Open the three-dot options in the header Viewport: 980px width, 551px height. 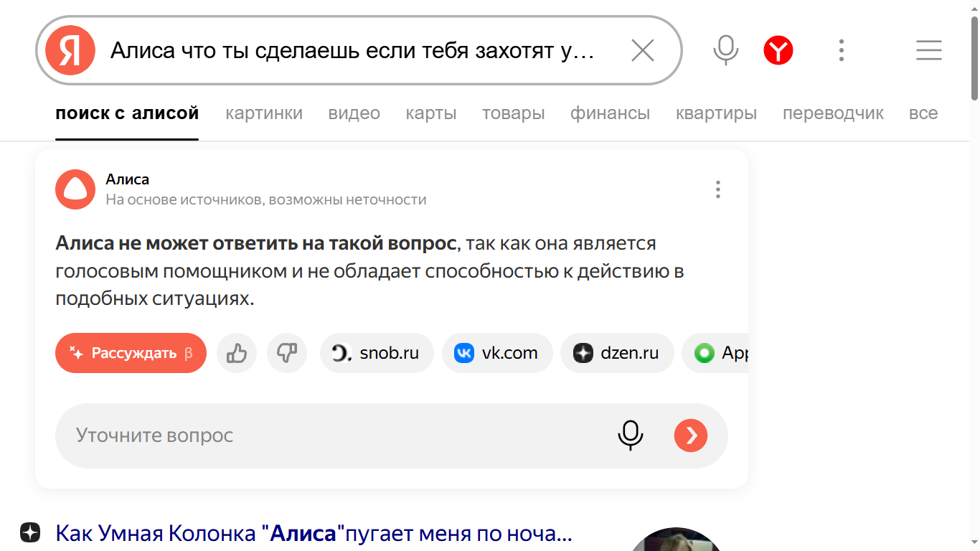[x=842, y=50]
